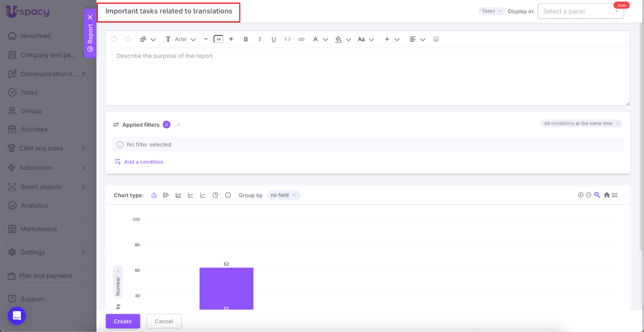
Task: Select the horizontal bar chart type
Action: pos(166,195)
